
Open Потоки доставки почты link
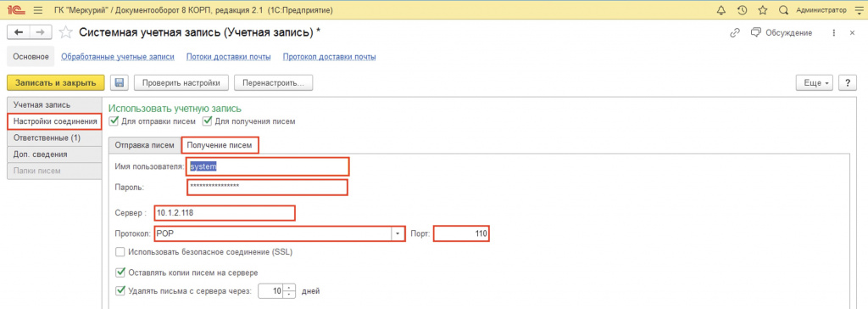229,57
